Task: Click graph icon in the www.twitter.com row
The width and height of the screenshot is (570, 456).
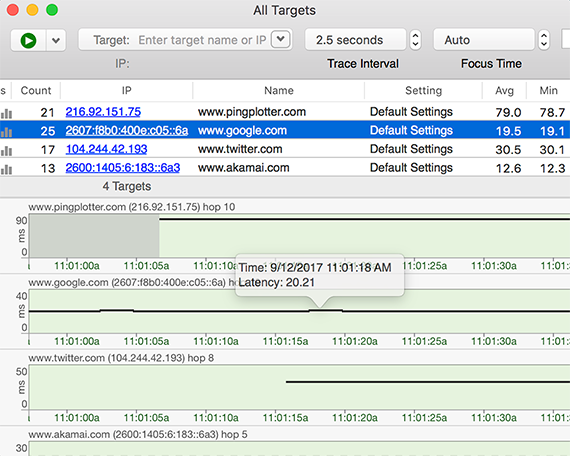Action: tap(6, 151)
